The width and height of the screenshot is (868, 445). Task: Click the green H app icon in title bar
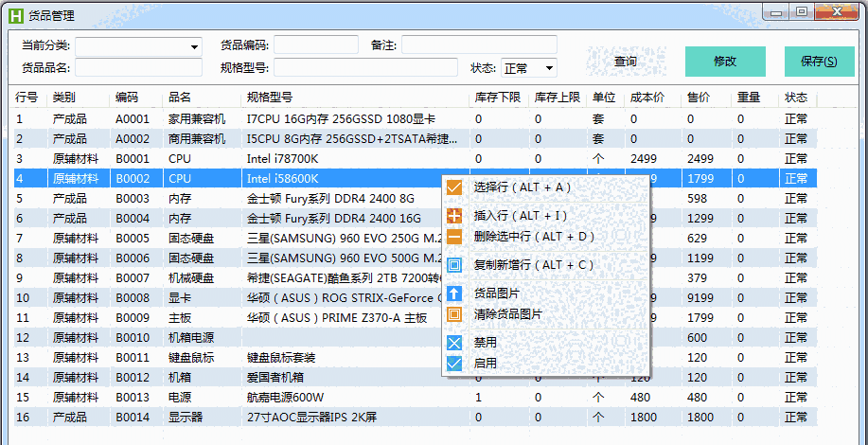(17, 15)
